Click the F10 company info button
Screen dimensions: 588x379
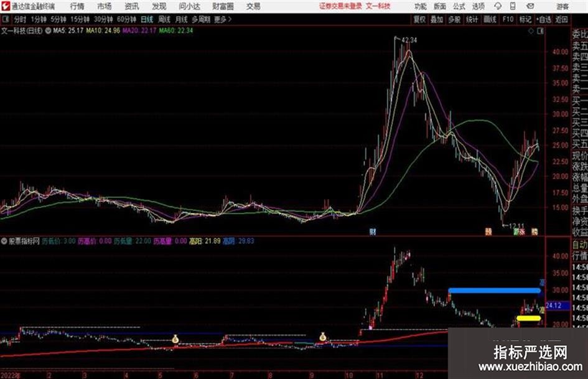point(508,19)
